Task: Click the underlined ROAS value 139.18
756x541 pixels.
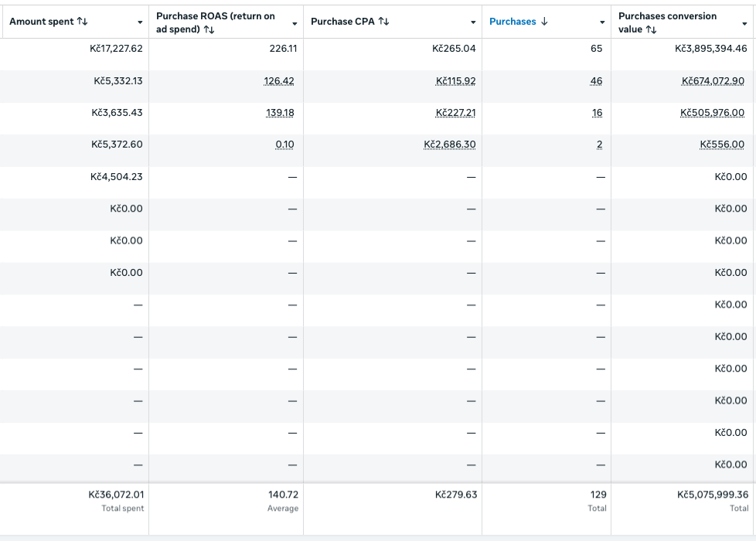Action: tap(280, 113)
